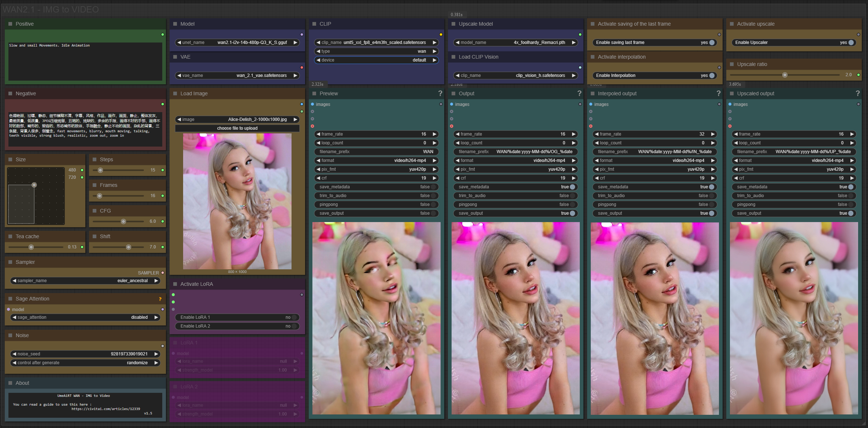Click the Upscale ratio slider handle

tap(784, 75)
